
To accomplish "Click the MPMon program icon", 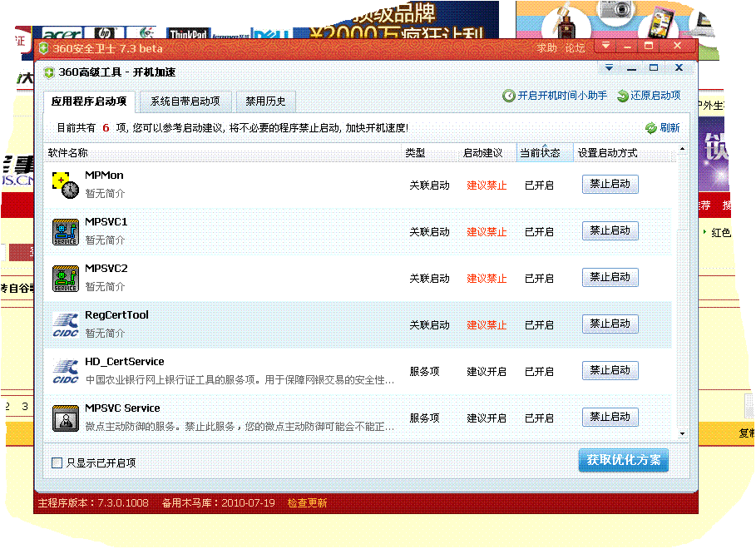I will (66, 185).
